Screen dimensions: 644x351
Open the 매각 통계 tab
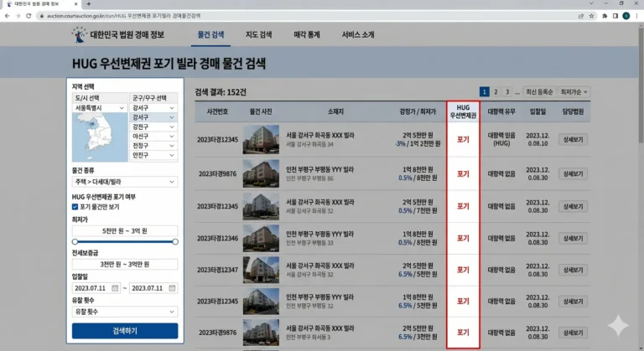307,35
